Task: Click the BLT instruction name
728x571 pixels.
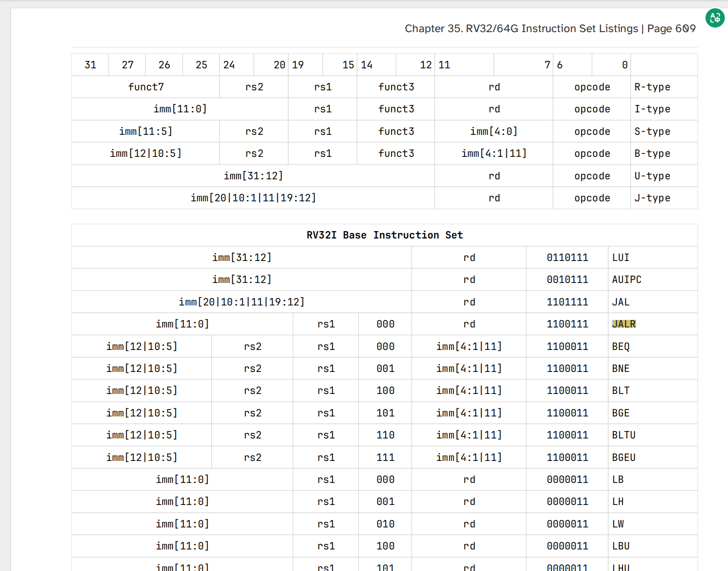Action: point(621,390)
